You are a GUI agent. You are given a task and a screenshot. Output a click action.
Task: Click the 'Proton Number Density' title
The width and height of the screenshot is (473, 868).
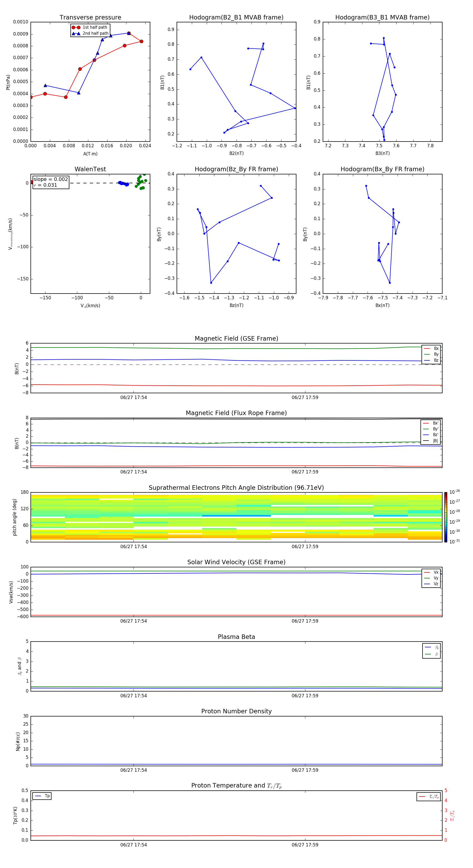pos(236,711)
